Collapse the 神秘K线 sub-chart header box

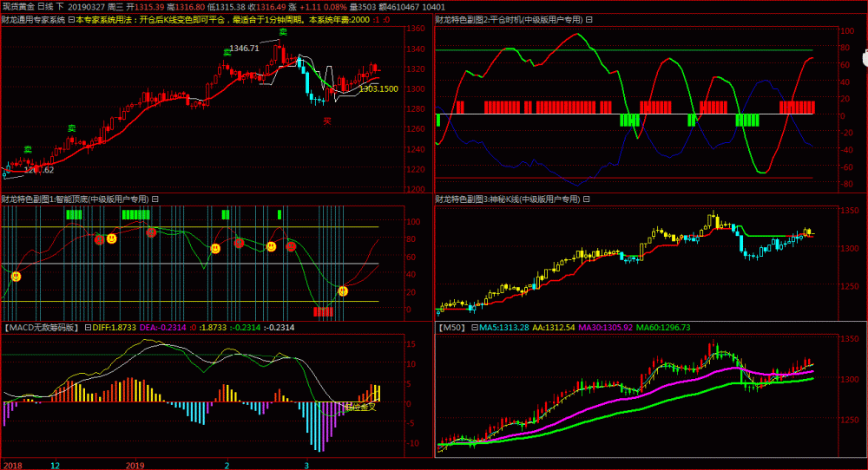[586, 199]
